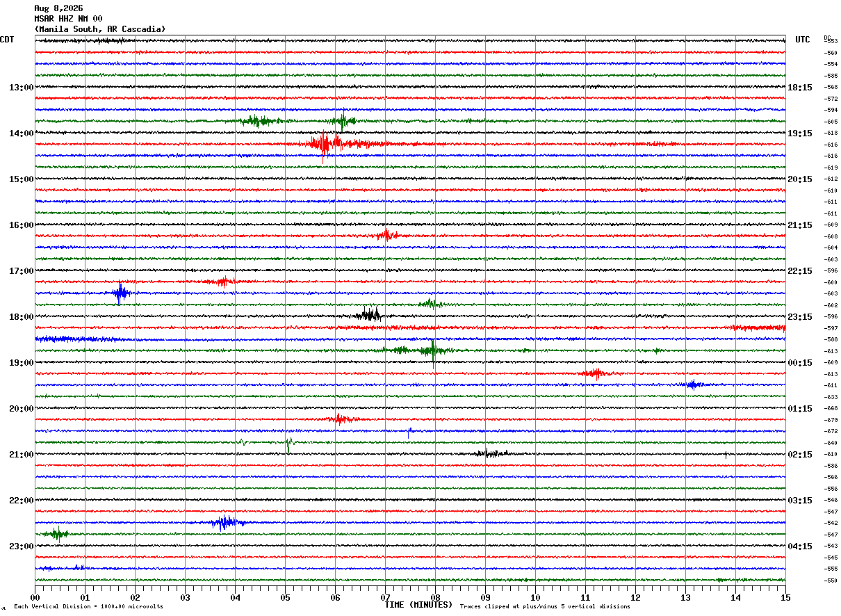Click the blue seismic burst on the 17:00 trace

[x=121, y=293]
